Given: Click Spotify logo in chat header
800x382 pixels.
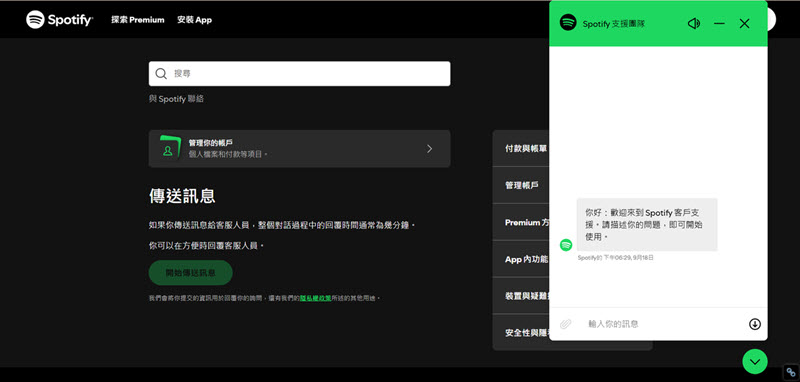Looking at the screenshot, I should coord(568,22).
